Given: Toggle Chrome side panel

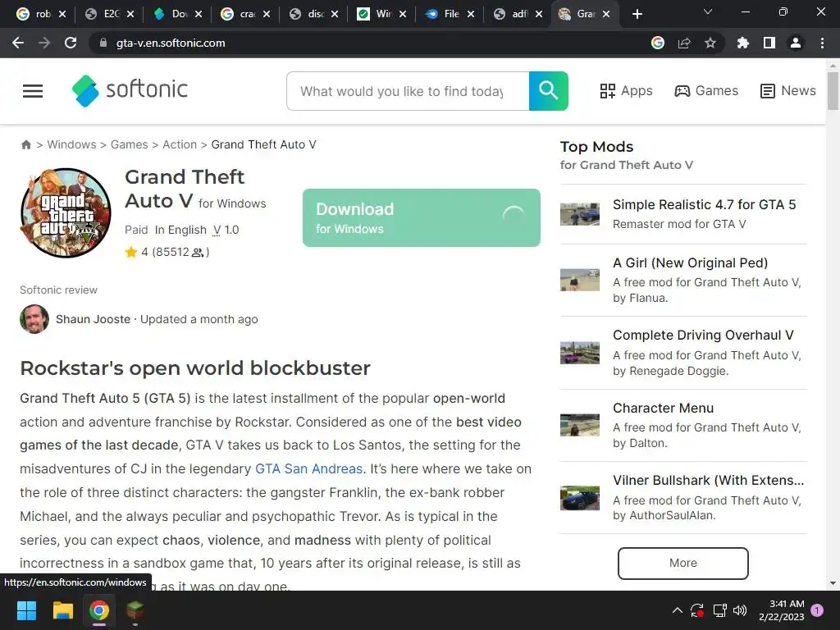Looking at the screenshot, I should (769, 43).
